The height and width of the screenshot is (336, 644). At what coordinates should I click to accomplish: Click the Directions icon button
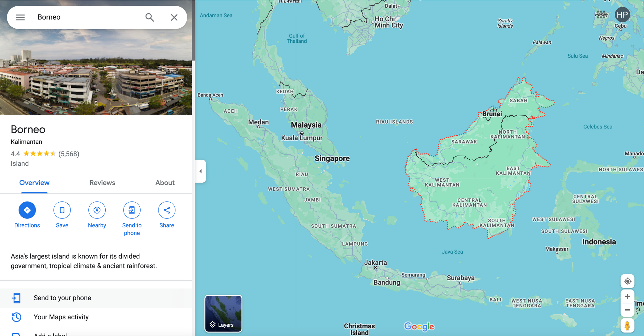pos(27,210)
